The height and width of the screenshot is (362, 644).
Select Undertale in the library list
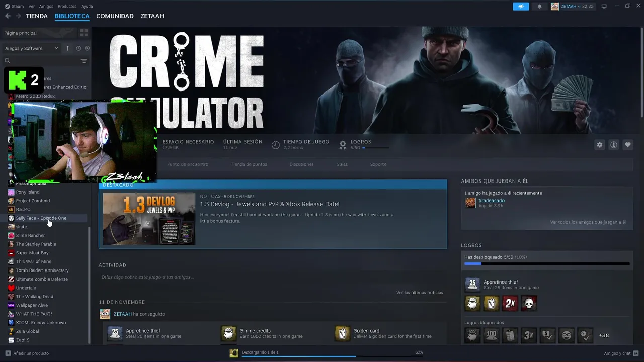[26, 288]
